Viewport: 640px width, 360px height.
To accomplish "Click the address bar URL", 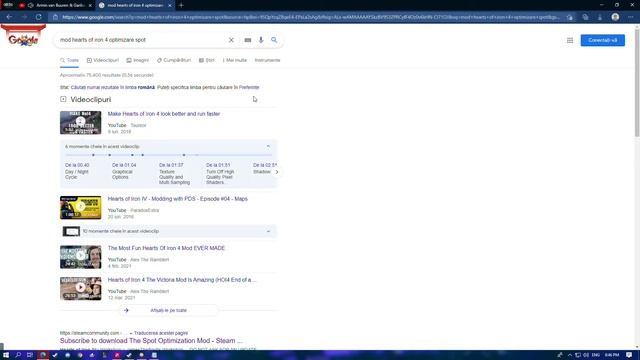I will pos(310,17).
